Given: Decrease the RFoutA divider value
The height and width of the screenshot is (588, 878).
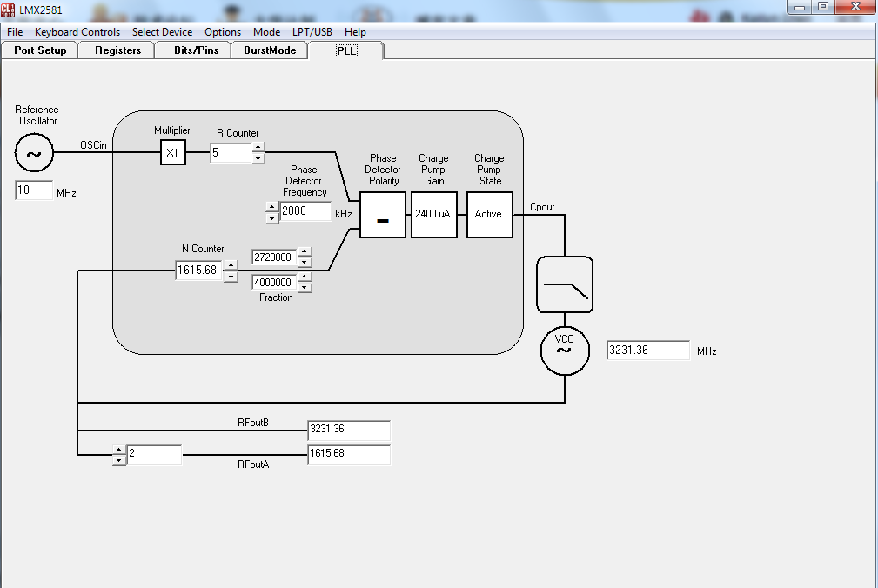Looking at the screenshot, I should pyautogui.click(x=118, y=460).
